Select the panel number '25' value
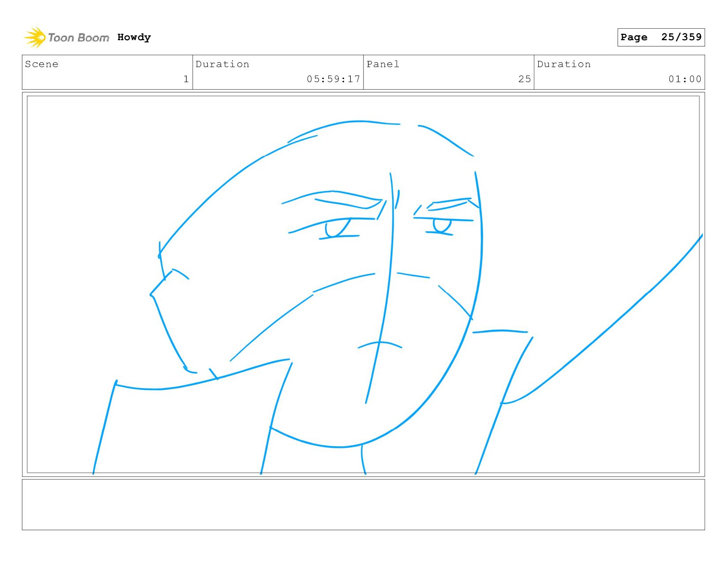 click(x=525, y=79)
